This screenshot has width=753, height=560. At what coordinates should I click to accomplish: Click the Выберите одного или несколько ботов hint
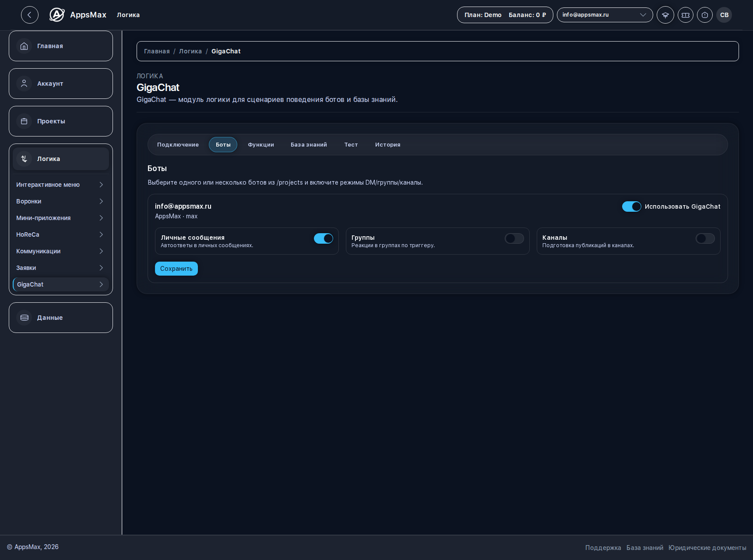285,182
